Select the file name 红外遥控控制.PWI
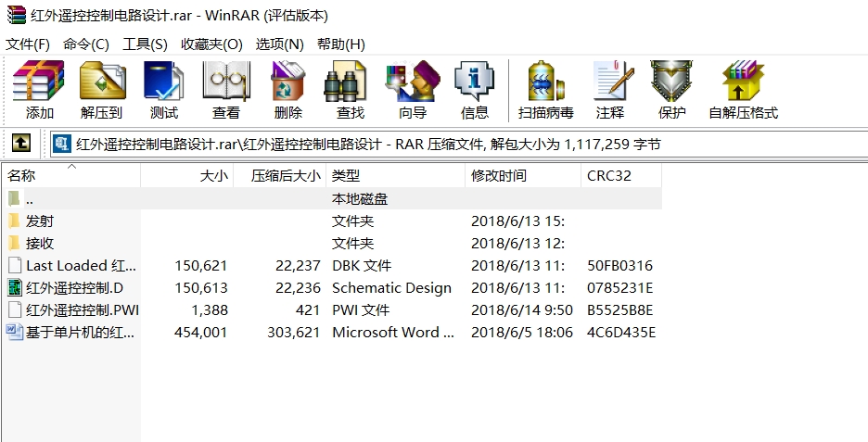868x442 pixels. click(82, 309)
